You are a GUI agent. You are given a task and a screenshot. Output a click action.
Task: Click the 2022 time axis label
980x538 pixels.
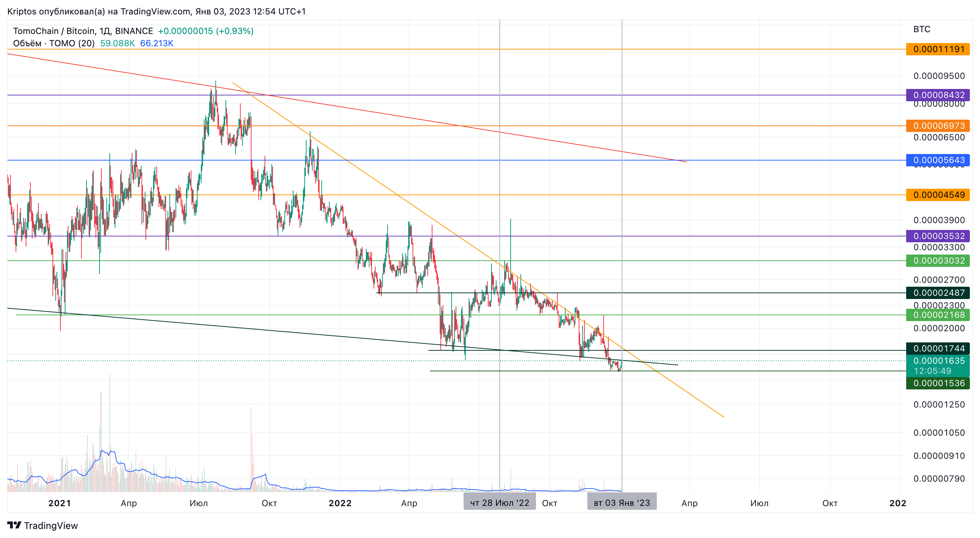click(x=340, y=503)
